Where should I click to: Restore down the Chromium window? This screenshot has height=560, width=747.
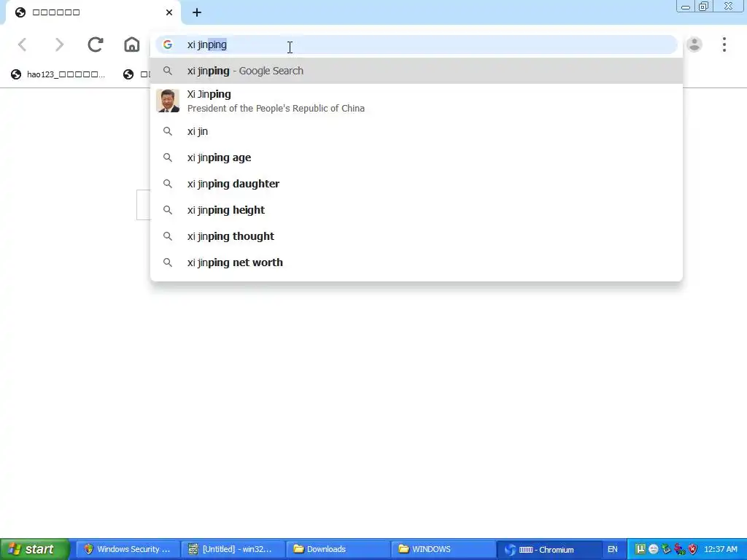(x=703, y=6)
